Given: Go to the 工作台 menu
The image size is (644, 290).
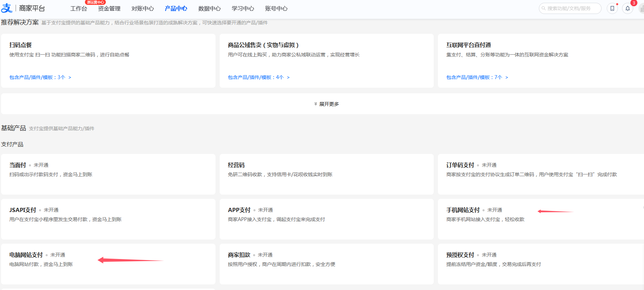Looking at the screenshot, I should 79,9.
